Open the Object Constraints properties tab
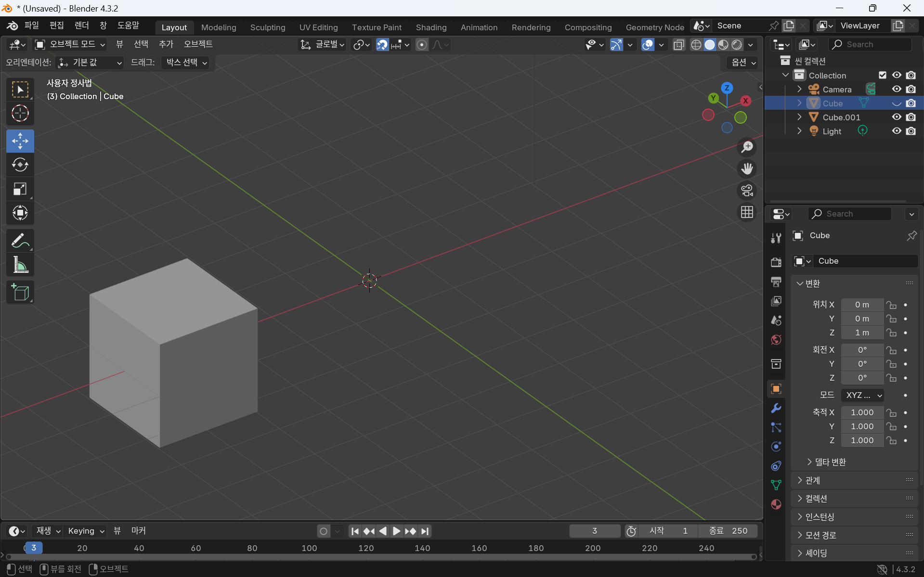 [x=776, y=466]
